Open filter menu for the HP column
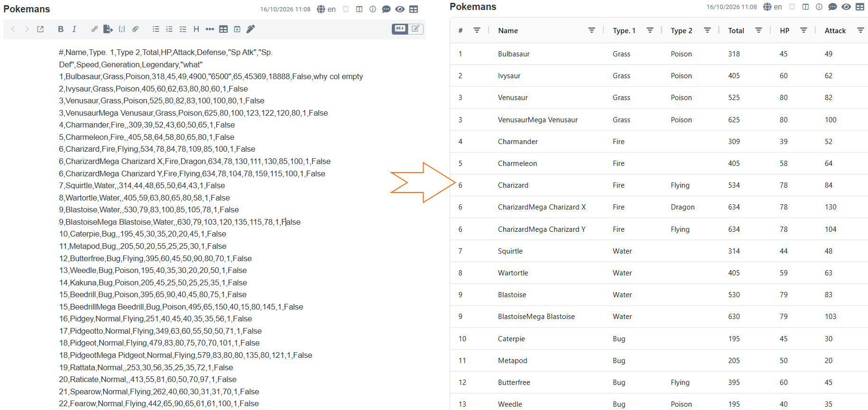868x410 pixels. tap(803, 30)
